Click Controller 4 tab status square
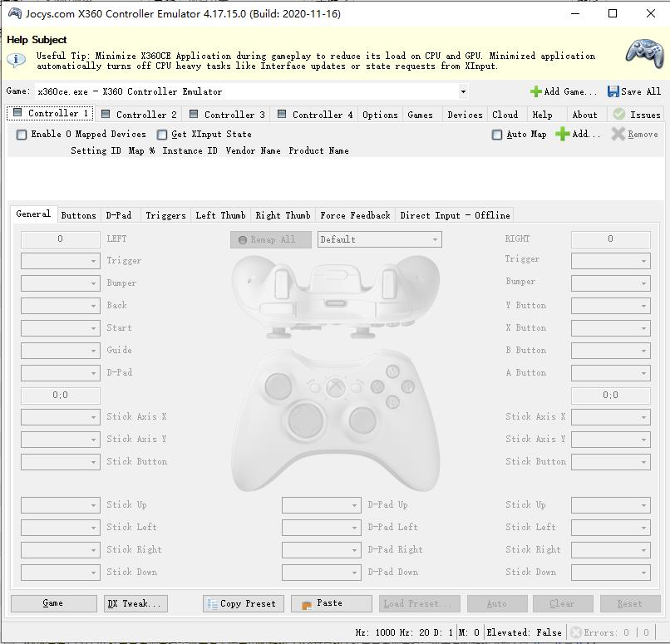 pyautogui.click(x=282, y=114)
